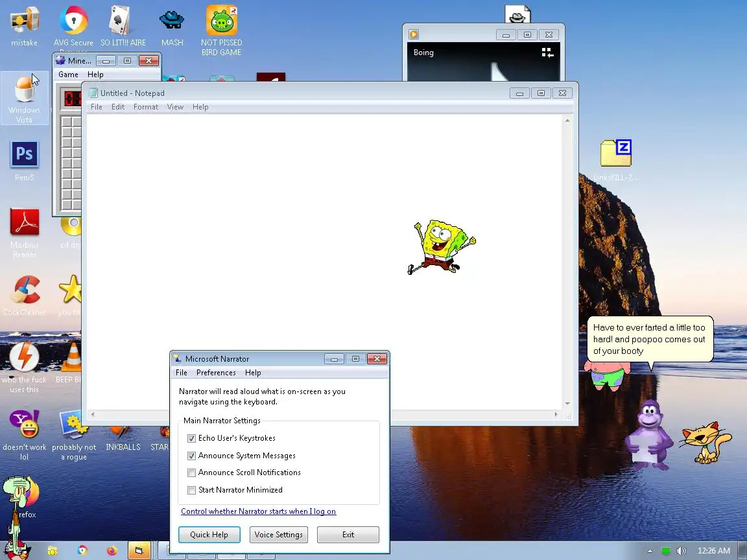Open Narrator File menu
This screenshot has width=747, height=560.
(182, 373)
